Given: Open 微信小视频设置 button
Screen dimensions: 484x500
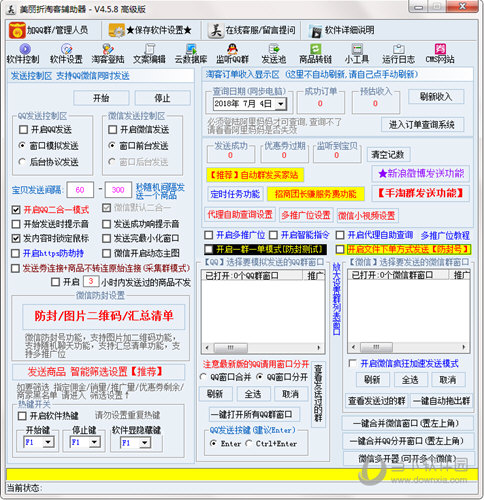Looking at the screenshot, I should pyautogui.click(x=367, y=215).
